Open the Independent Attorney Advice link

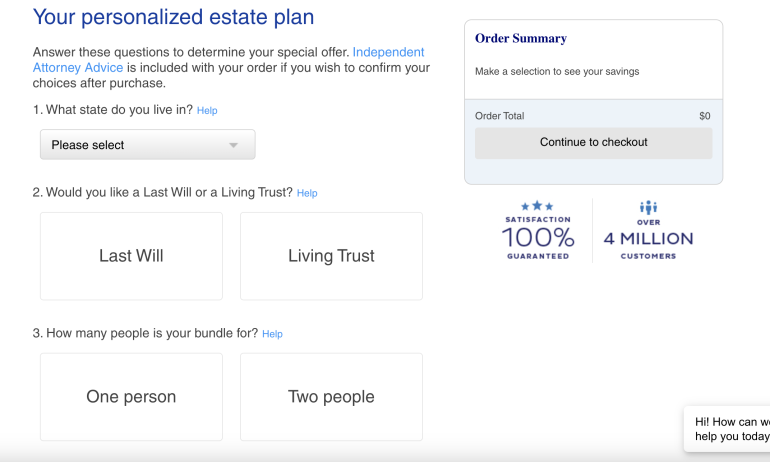point(388,52)
